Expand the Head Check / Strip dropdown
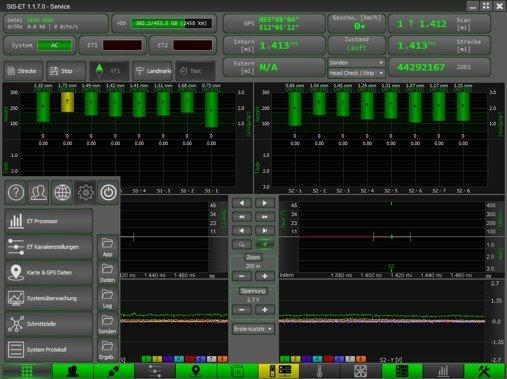 356,73
